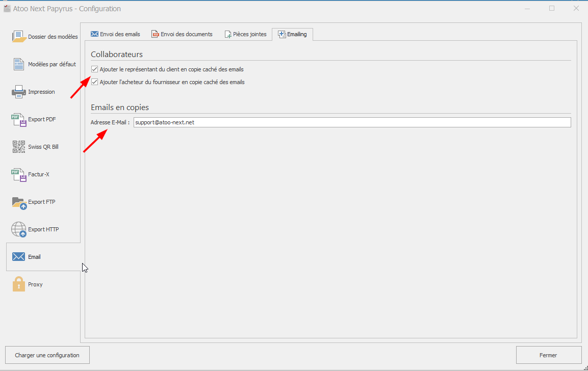
Task: Open the Envoi des documents tab
Action: pyautogui.click(x=182, y=34)
